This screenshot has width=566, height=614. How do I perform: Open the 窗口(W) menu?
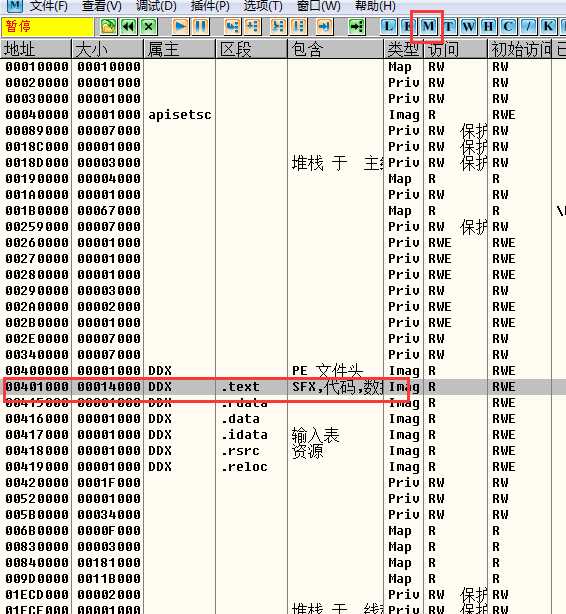coord(318,6)
